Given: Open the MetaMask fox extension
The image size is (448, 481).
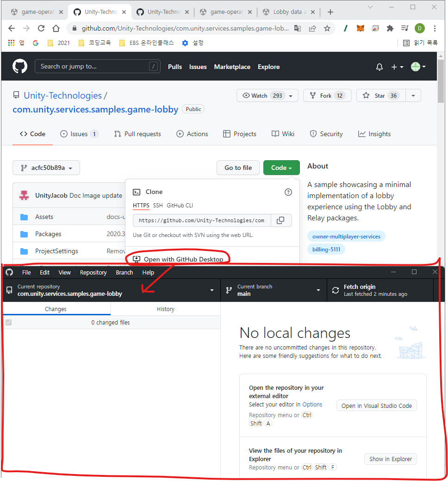Looking at the screenshot, I should pos(361,28).
